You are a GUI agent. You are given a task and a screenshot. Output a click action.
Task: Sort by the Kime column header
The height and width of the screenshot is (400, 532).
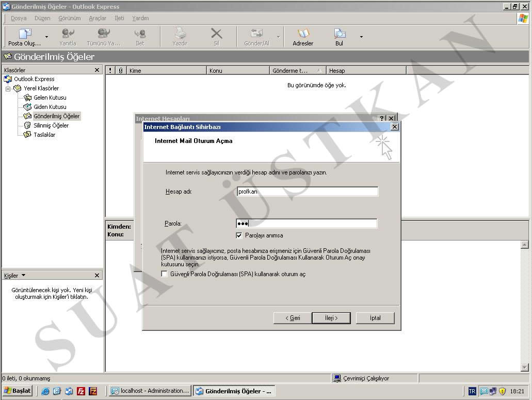[166, 71]
